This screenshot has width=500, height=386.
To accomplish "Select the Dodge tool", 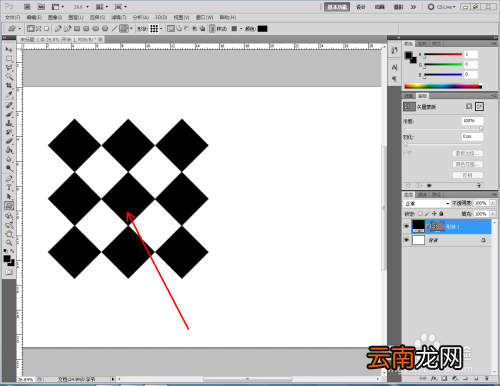I will (9, 168).
